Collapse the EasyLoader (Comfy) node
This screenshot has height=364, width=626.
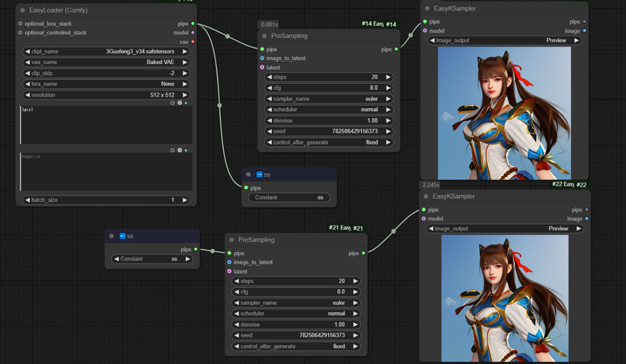point(23,10)
